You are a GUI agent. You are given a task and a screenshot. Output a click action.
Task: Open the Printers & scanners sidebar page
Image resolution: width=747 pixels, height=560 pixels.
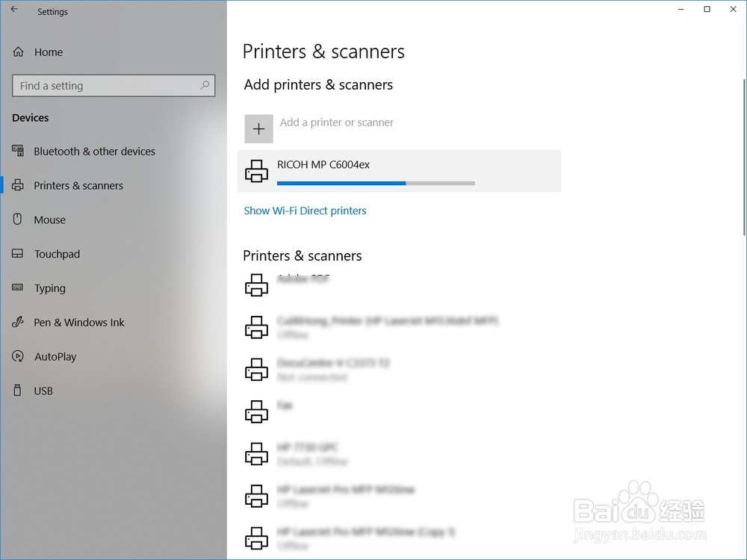[78, 185]
